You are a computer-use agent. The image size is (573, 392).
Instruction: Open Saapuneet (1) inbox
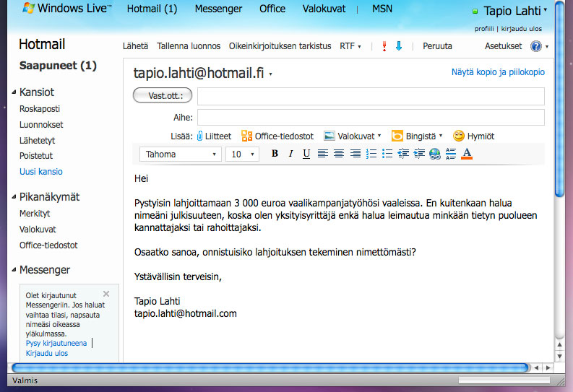click(x=58, y=66)
